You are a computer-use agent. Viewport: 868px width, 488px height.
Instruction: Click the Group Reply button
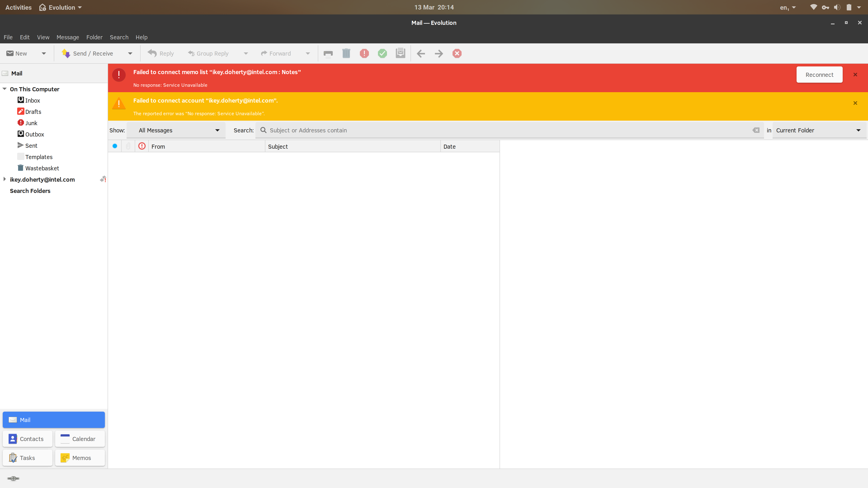[208, 54]
